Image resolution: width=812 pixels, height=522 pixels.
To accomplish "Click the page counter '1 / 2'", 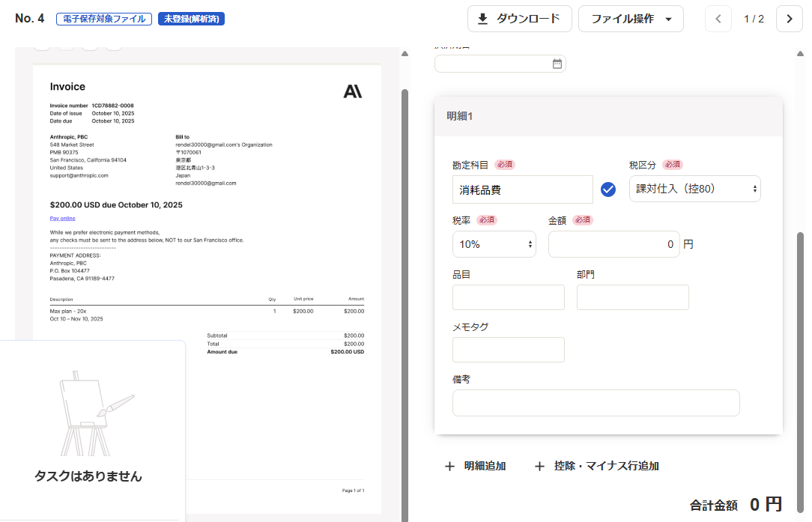I will tap(754, 19).
